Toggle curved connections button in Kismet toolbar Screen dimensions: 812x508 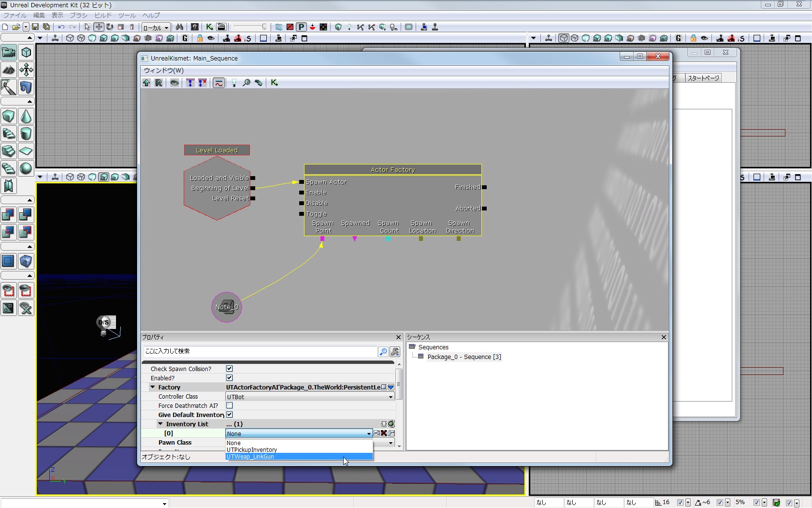click(x=218, y=83)
